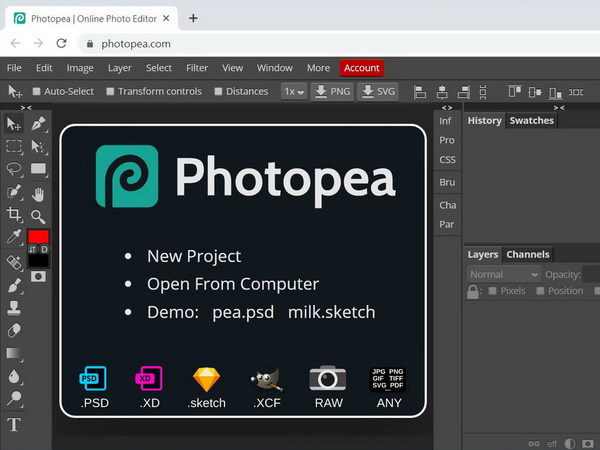Select the Pen tool
This screenshot has height=450, width=600.
coord(39,124)
